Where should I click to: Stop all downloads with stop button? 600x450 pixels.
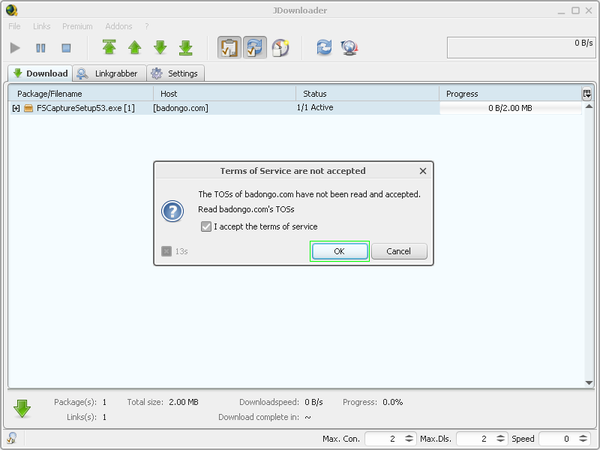pyautogui.click(x=66, y=48)
